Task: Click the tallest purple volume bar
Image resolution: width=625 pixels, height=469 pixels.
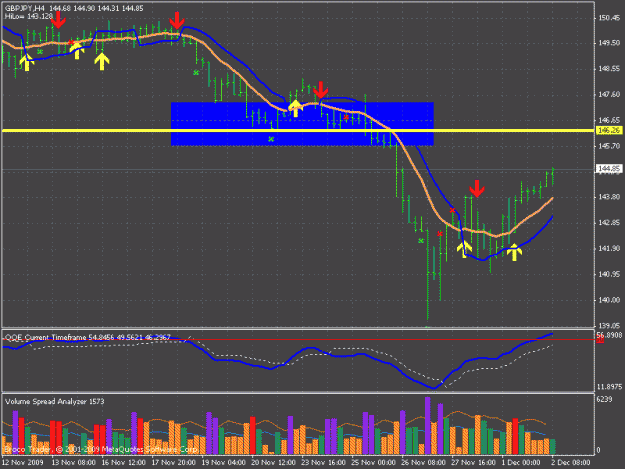Action: [428, 425]
